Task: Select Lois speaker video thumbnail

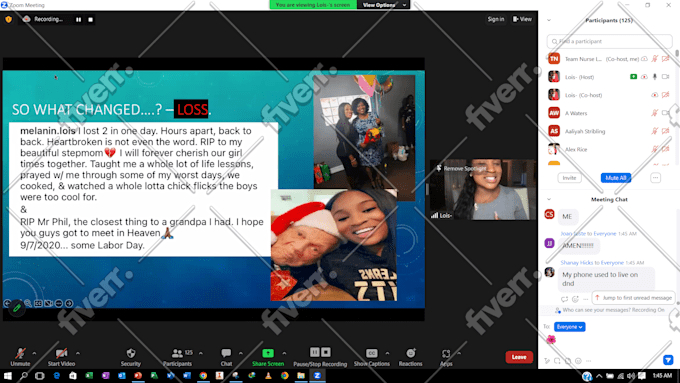Action: pyautogui.click(x=483, y=190)
